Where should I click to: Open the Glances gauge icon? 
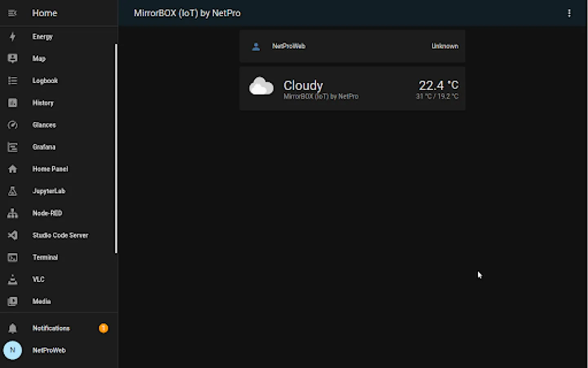(x=13, y=125)
